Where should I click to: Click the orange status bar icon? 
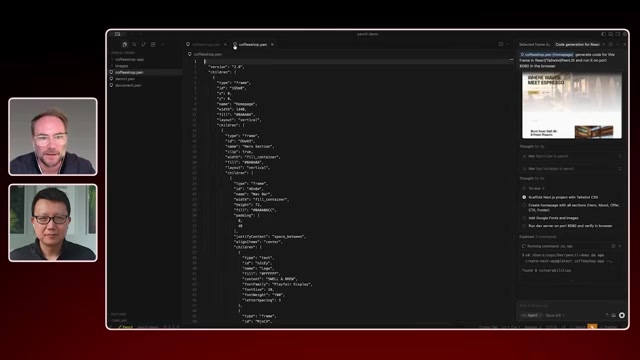coord(592,327)
